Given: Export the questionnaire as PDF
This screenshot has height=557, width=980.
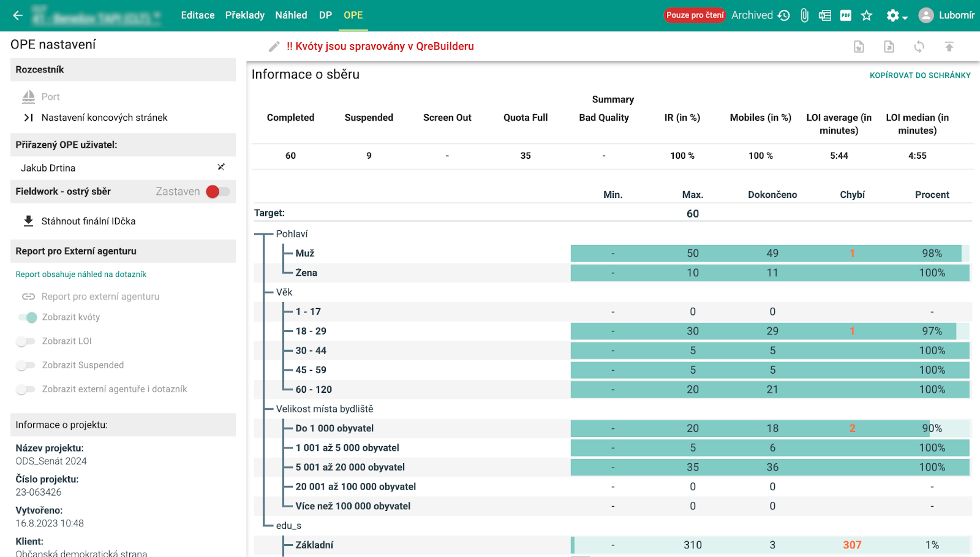Looking at the screenshot, I should point(846,15).
